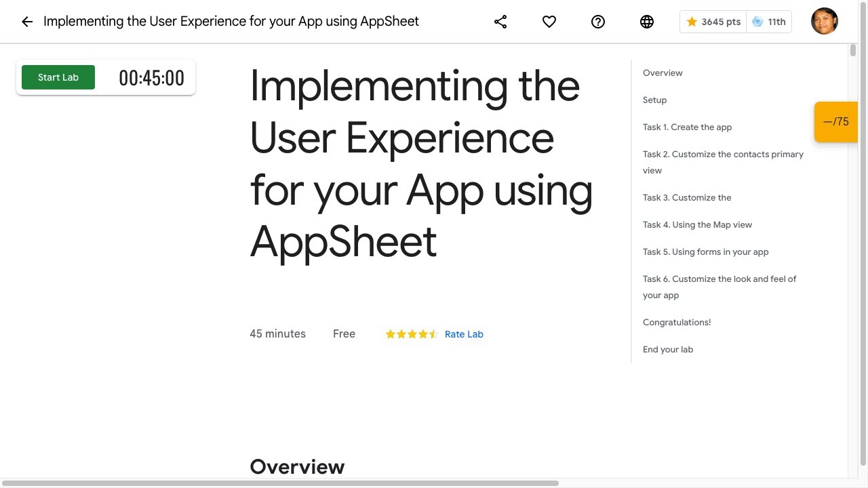Go to Task 6 look and feel
The image size is (868, 488).
coord(719,287)
